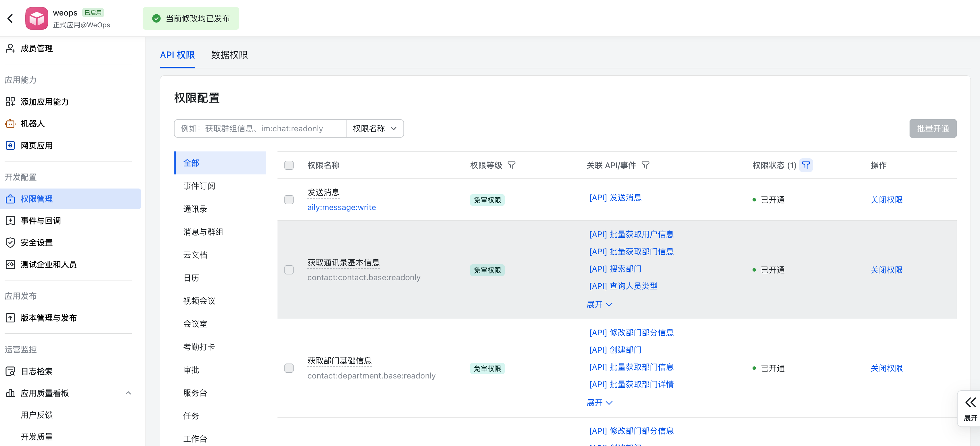The width and height of the screenshot is (980, 446).
Task: Click the member management person icon
Action: (10, 48)
